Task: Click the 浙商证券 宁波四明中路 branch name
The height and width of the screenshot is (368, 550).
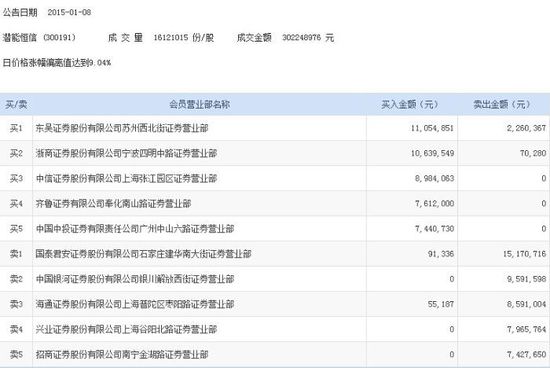Action: click(126, 153)
